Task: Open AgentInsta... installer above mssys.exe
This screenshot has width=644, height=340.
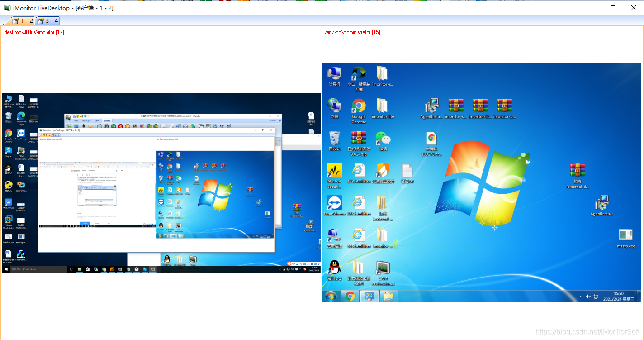Action: (x=601, y=206)
